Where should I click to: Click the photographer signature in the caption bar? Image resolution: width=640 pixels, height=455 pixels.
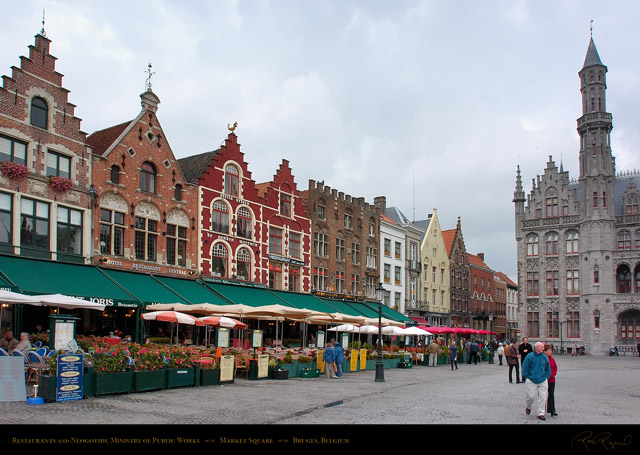click(600, 440)
